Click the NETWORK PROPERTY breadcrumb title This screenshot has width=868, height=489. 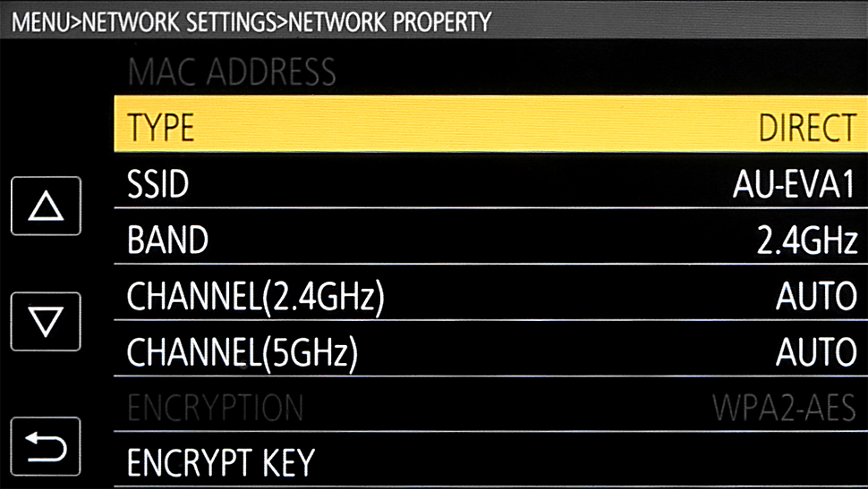[x=390, y=22]
